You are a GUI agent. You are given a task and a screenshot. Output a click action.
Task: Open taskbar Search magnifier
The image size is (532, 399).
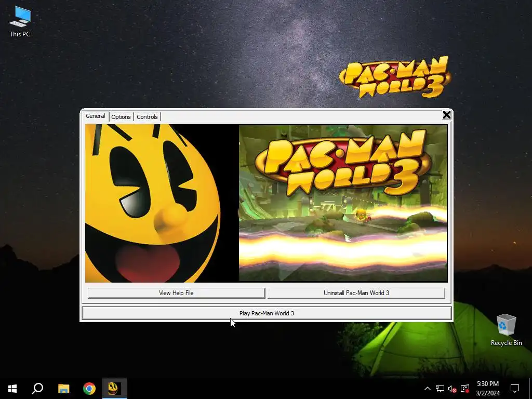37,389
